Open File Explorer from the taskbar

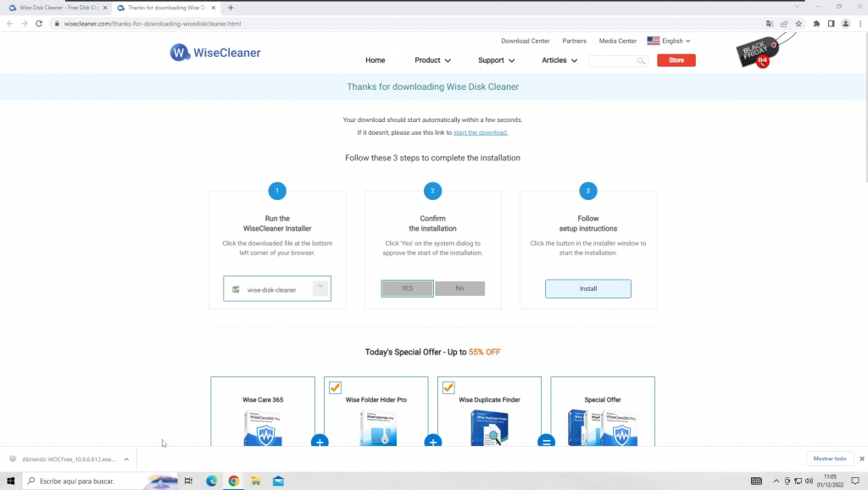point(255,481)
